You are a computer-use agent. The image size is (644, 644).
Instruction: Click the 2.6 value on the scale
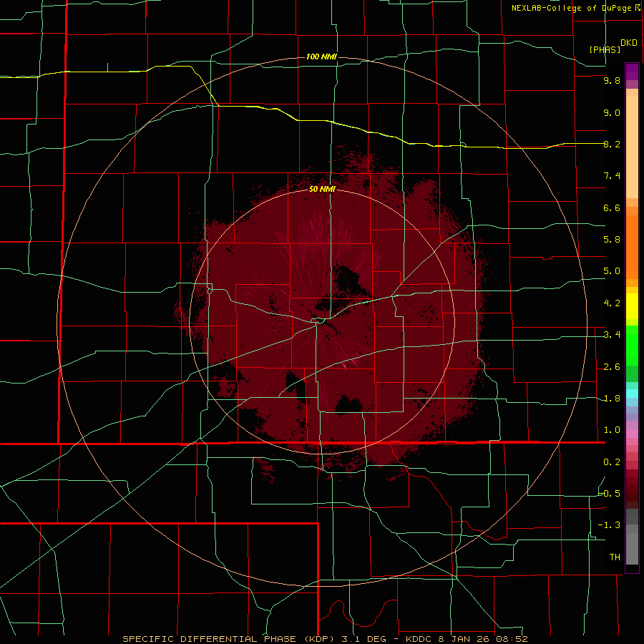[612, 367]
